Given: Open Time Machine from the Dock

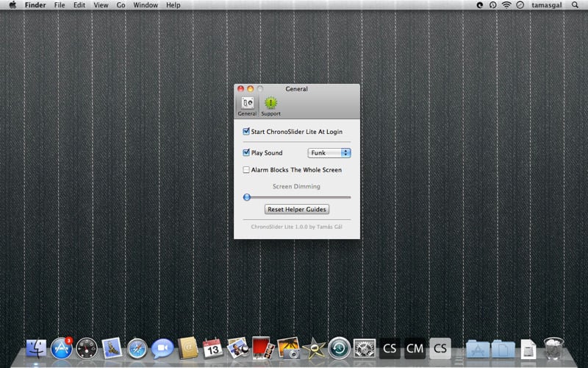Looking at the screenshot, I should 339,348.
